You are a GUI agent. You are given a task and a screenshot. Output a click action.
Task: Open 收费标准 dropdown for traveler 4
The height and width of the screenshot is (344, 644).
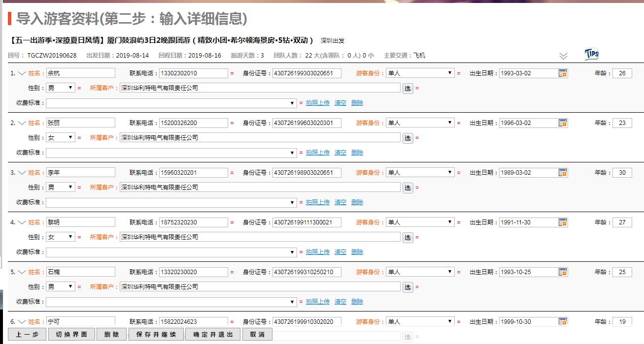pyautogui.click(x=171, y=252)
